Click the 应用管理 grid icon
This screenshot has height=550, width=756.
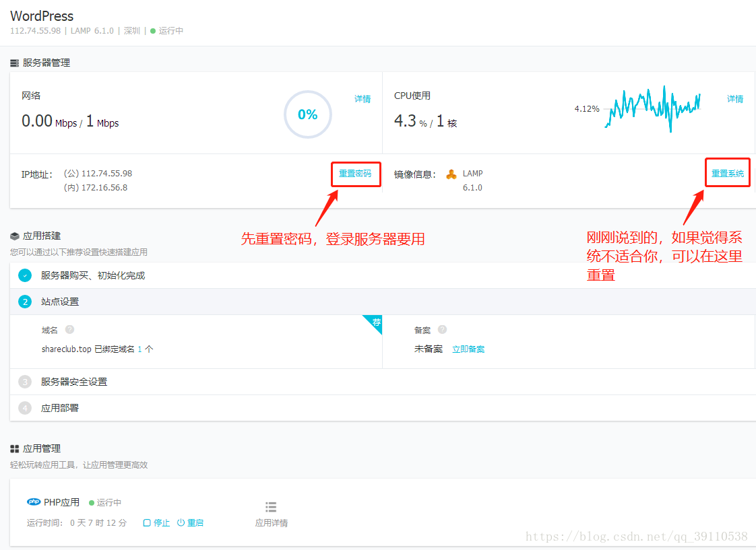[x=15, y=448]
